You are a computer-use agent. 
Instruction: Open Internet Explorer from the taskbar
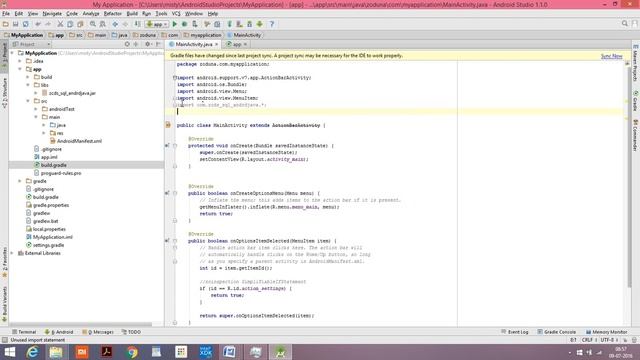click(x=33, y=352)
